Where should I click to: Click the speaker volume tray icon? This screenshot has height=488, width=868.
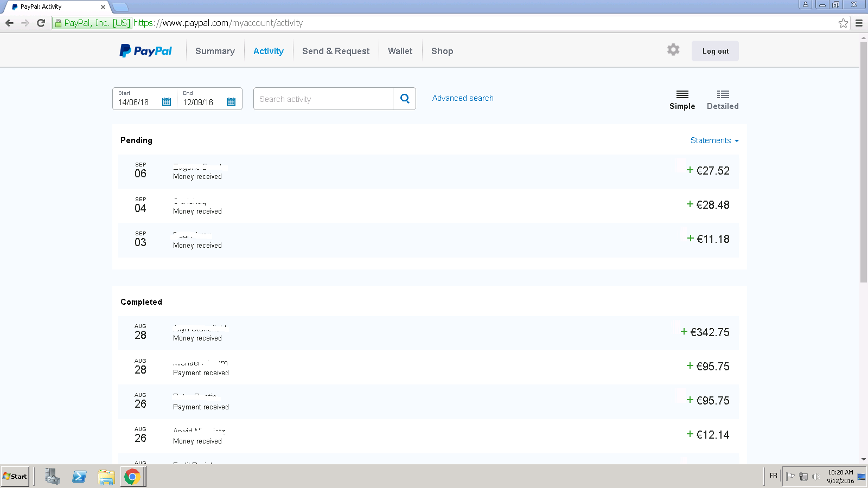(816, 476)
